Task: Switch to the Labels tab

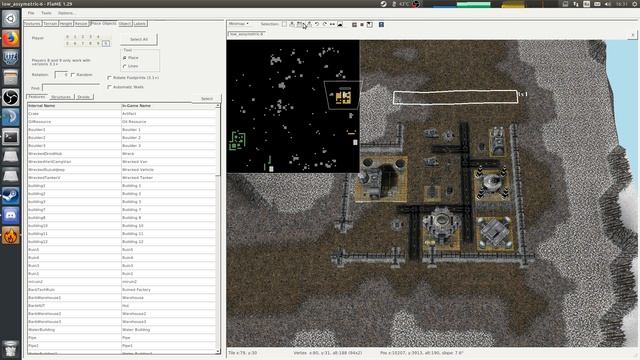Action: [140, 24]
